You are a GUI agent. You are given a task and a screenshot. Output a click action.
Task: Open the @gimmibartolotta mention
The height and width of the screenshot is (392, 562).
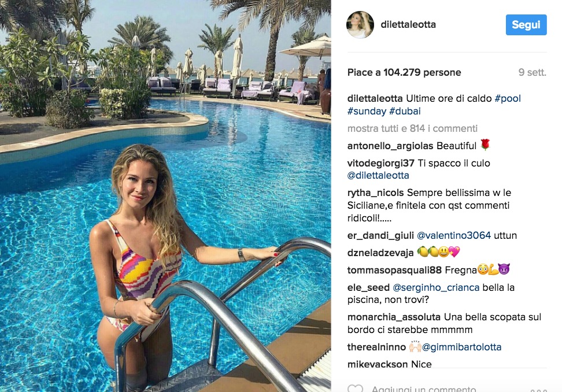461,347
